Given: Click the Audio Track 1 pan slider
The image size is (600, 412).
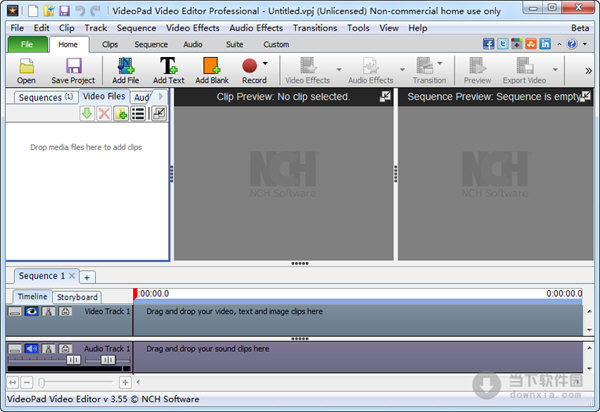Looking at the screenshot, I should coord(108,360).
